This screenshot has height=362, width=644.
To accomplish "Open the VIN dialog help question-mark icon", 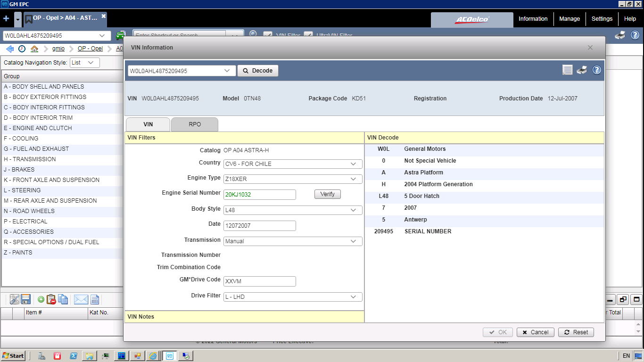I will (597, 70).
